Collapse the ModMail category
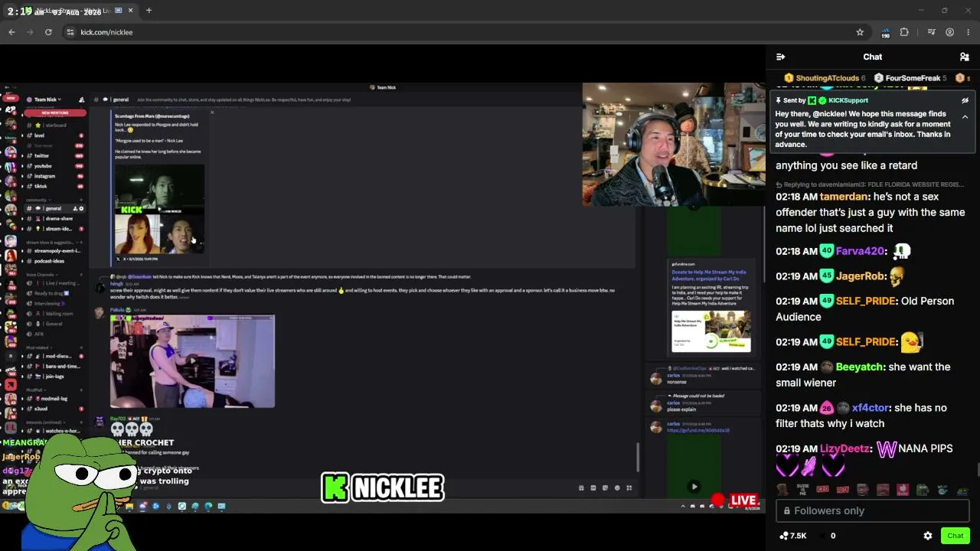Viewport: 980px width, 551px height. [34, 390]
